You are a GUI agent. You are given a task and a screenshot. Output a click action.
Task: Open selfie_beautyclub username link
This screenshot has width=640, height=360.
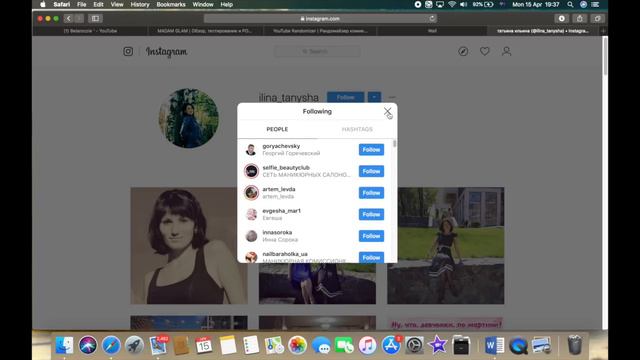[x=286, y=168]
